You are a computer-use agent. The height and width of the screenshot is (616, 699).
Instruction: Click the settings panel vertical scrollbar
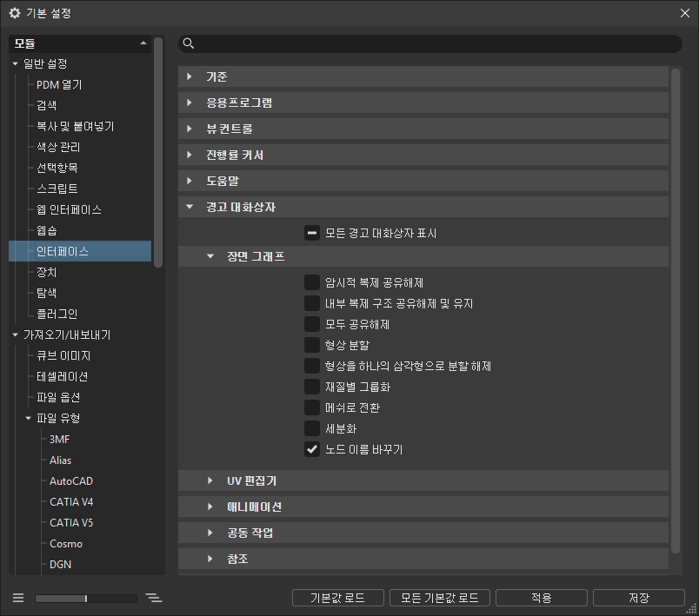676,310
